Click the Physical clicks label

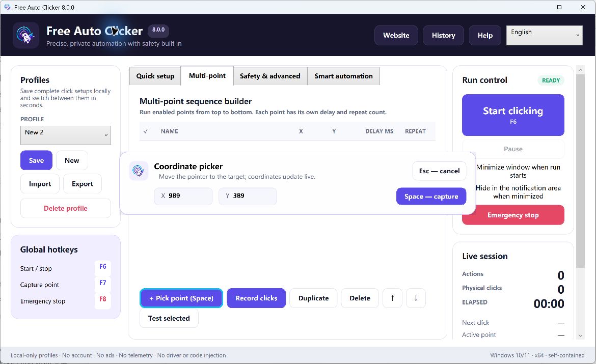coord(482,288)
